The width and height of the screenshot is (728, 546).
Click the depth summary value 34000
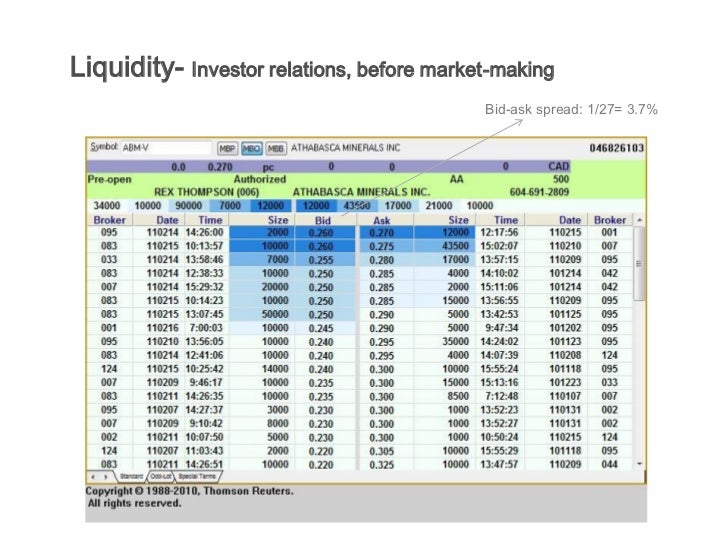coord(107,206)
